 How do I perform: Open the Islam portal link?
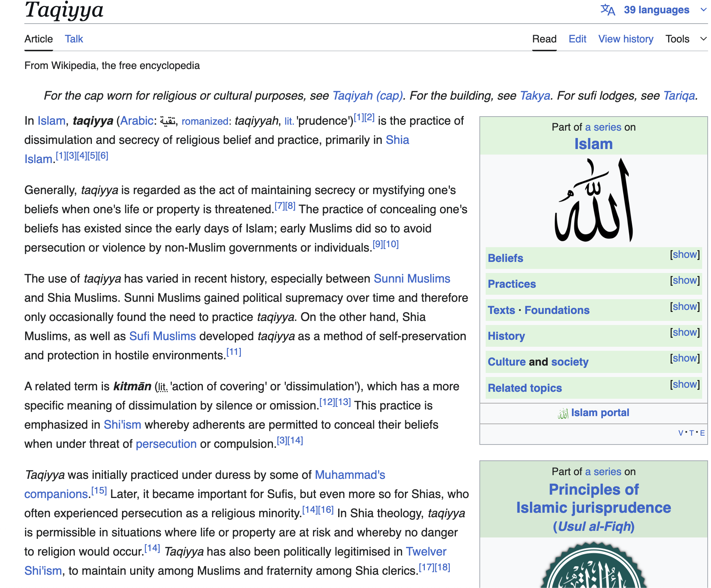coord(600,412)
